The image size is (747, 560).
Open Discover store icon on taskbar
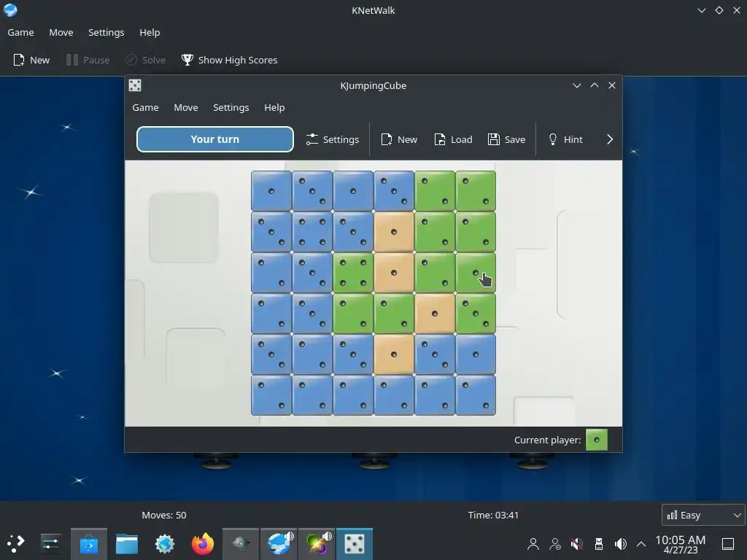[88, 543]
